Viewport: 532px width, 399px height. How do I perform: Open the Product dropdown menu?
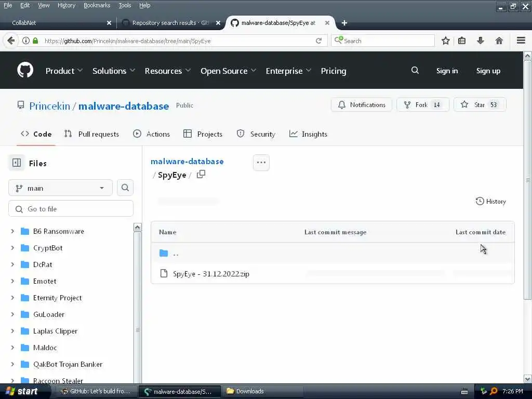point(64,71)
